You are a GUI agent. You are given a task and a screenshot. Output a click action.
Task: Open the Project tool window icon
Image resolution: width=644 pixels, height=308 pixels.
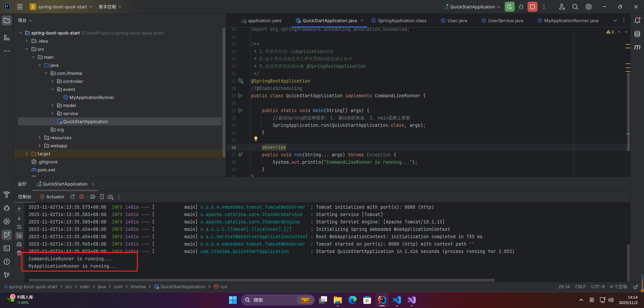[7, 20]
